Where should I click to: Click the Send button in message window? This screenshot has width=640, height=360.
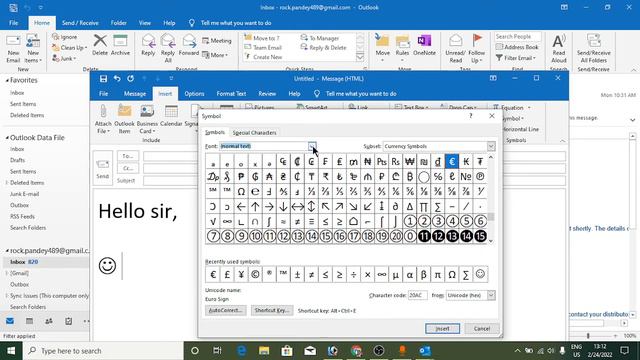(x=102, y=168)
